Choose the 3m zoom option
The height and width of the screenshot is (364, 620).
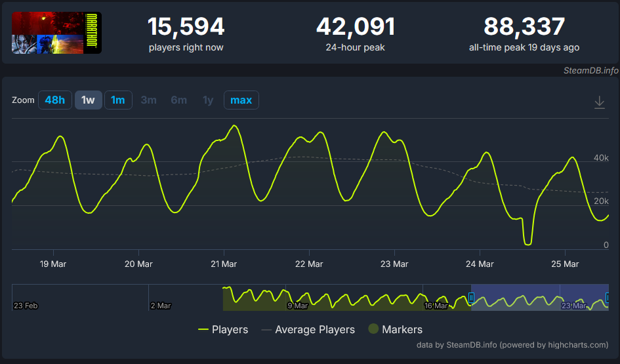click(149, 100)
